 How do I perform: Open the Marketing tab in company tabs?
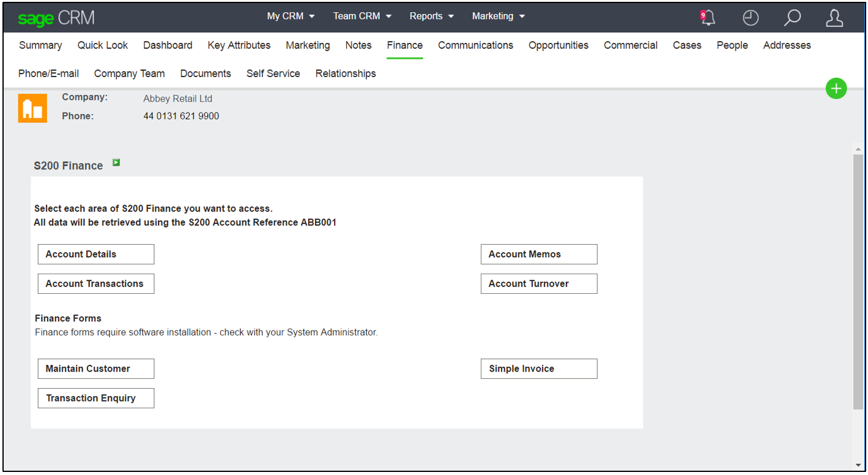(308, 45)
